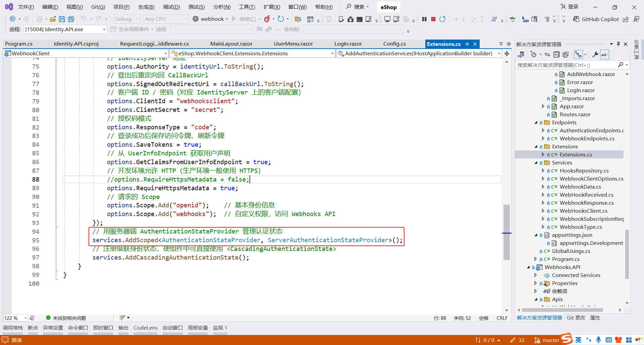The height and width of the screenshot is (345, 644).
Task: Open the WebhookClient project navigation dropdown
Action: [86, 53]
